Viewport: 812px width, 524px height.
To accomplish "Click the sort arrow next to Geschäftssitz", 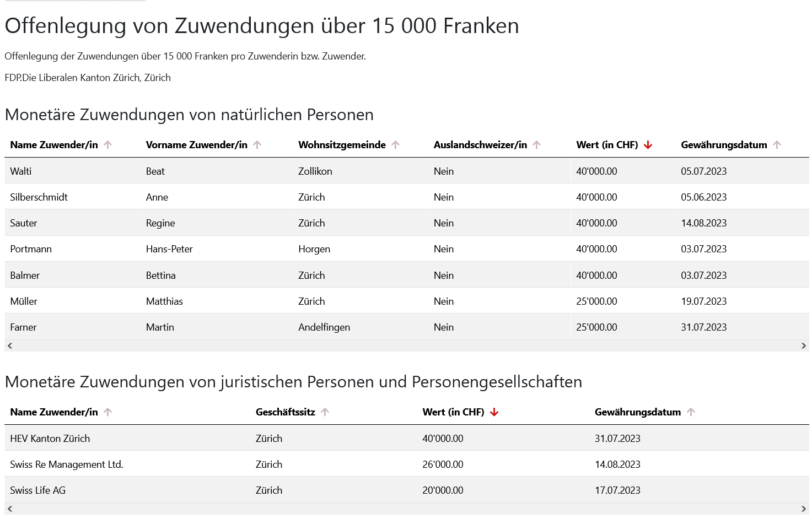I will (325, 412).
